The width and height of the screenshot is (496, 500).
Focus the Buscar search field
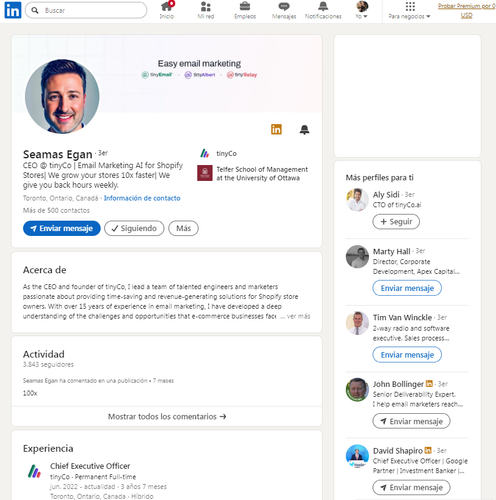point(86,10)
